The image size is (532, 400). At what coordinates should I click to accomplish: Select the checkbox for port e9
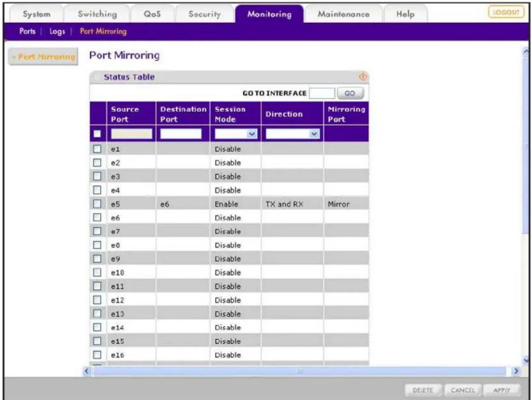(x=97, y=259)
